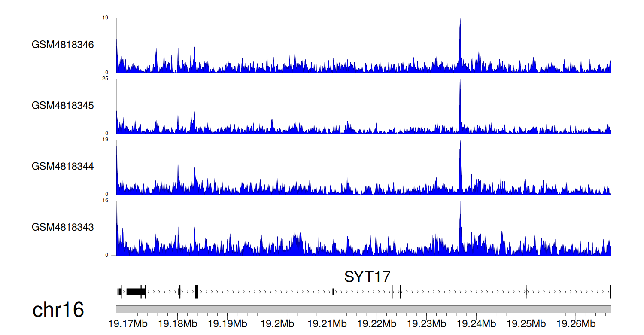Screen dimensions: 644x335
Task: Click the gray chromosome ideogram bar
Action: point(363,309)
